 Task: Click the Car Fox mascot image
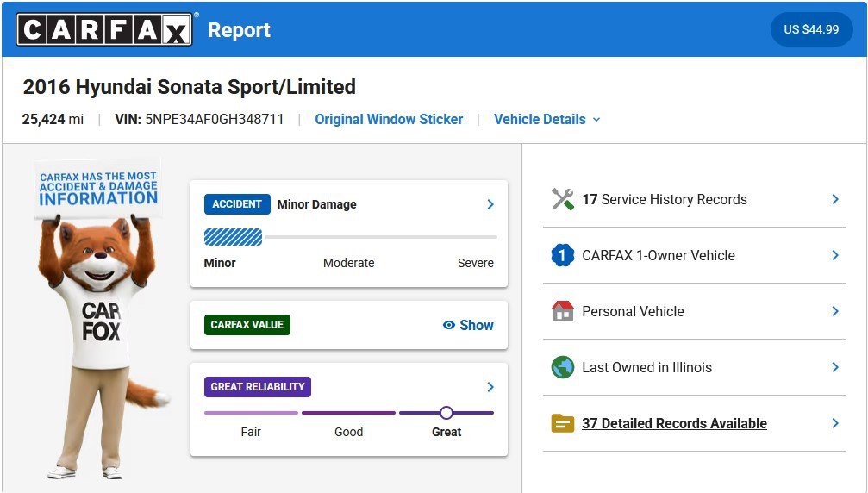coord(100,319)
